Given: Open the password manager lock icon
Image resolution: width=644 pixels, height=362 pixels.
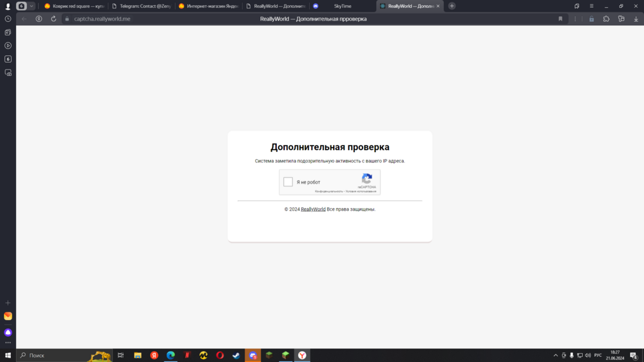Looking at the screenshot, I should click(x=591, y=19).
